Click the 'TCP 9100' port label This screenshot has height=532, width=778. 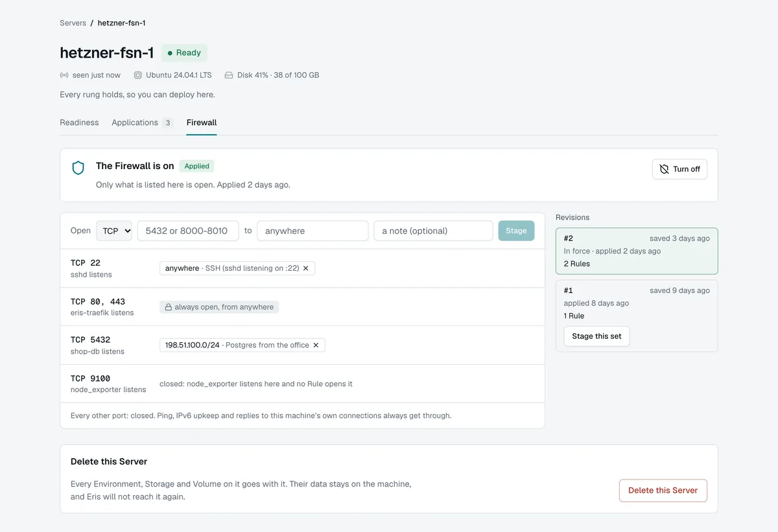tap(91, 378)
